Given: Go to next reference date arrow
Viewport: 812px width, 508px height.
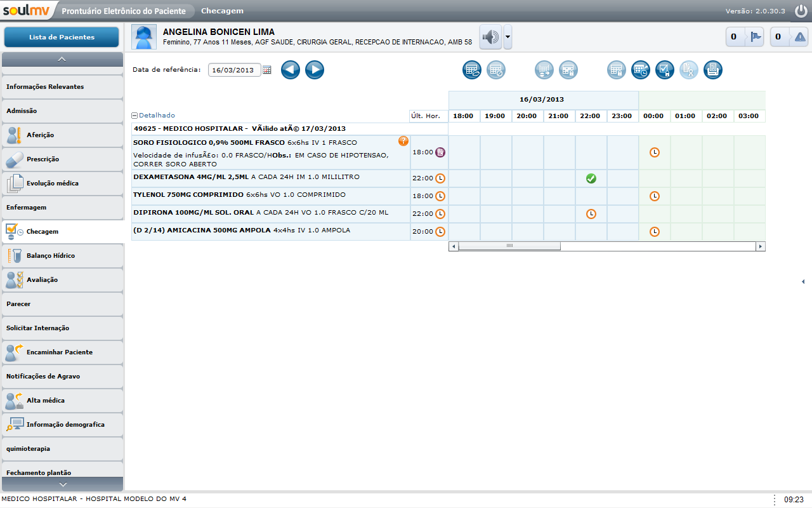Looking at the screenshot, I should [x=315, y=70].
